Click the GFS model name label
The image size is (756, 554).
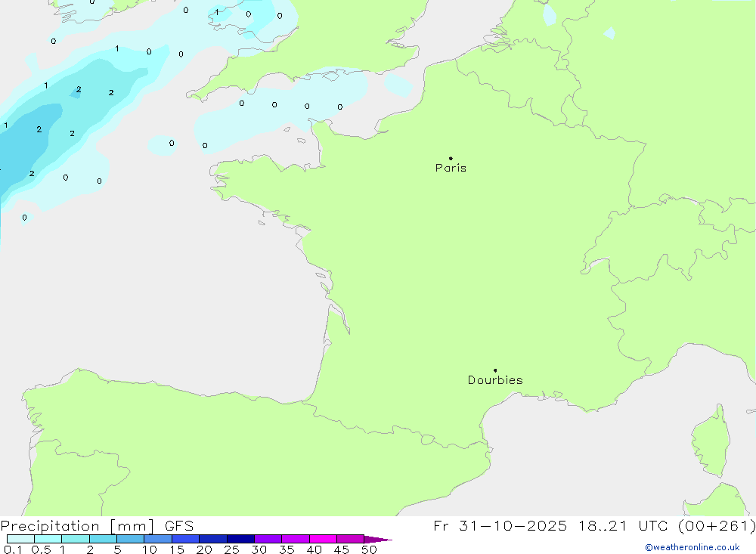click(179, 525)
